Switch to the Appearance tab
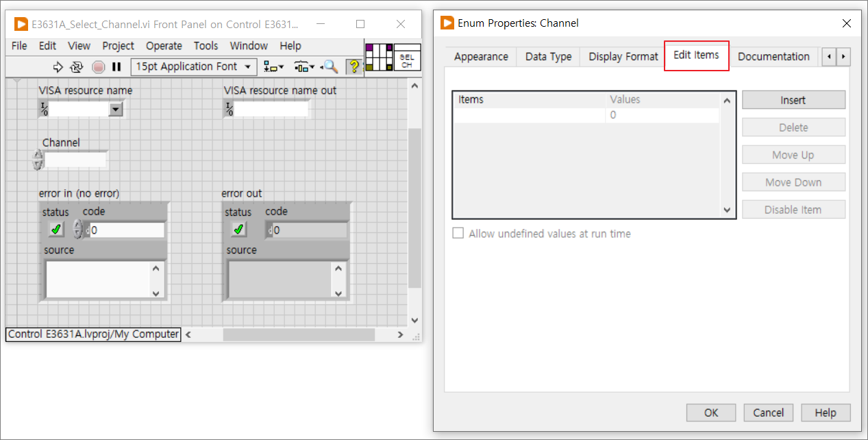868x440 pixels. click(481, 57)
